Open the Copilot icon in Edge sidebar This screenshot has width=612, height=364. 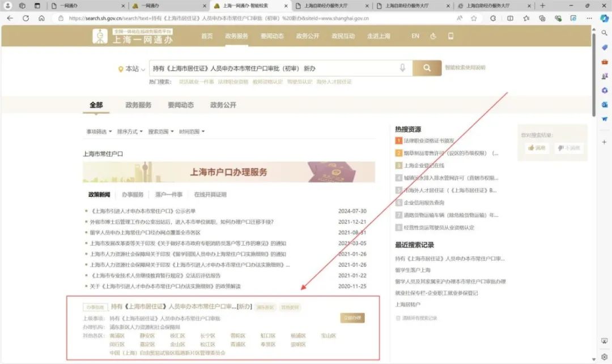[604, 18]
